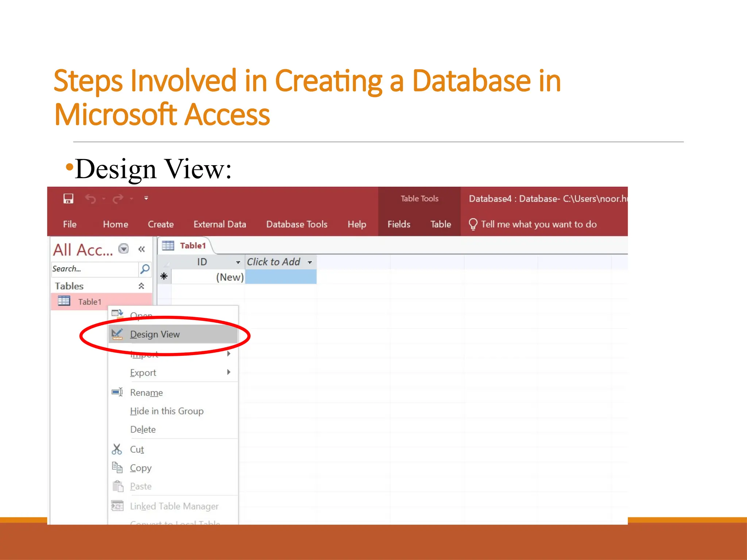Choose Export from the context menu

(173, 372)
